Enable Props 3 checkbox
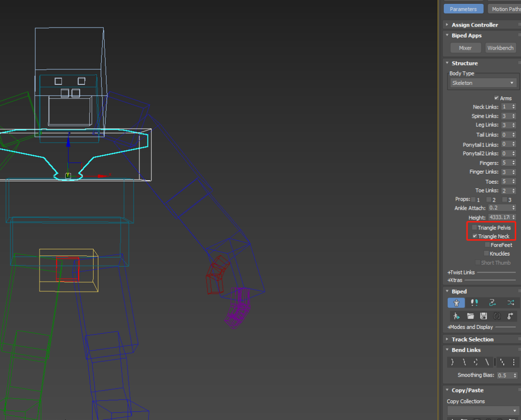The width and height of the screenshot is (521, 420). (505, 200)
